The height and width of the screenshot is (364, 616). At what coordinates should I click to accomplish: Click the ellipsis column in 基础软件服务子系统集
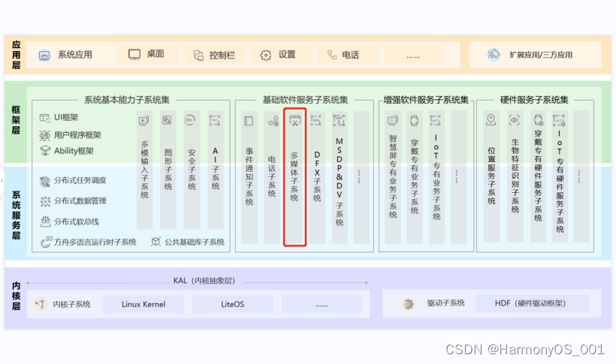click(361, 177)
